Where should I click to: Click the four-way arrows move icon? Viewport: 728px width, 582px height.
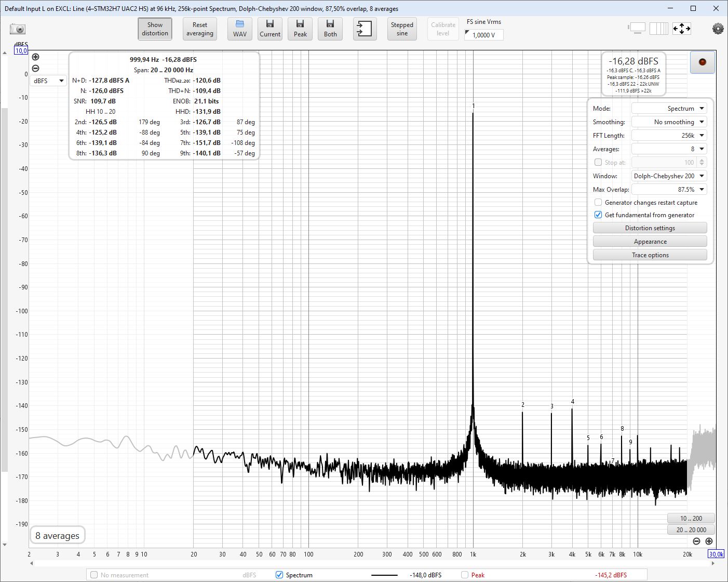pyautogui.click(x=682, y=28)
